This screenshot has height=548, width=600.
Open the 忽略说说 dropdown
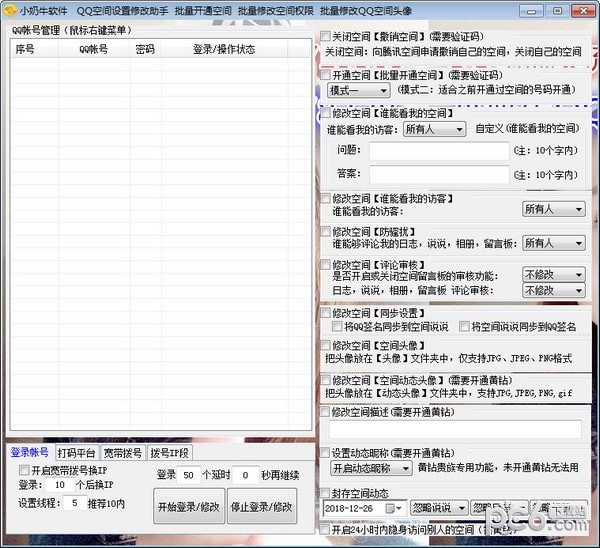(439, 508)
